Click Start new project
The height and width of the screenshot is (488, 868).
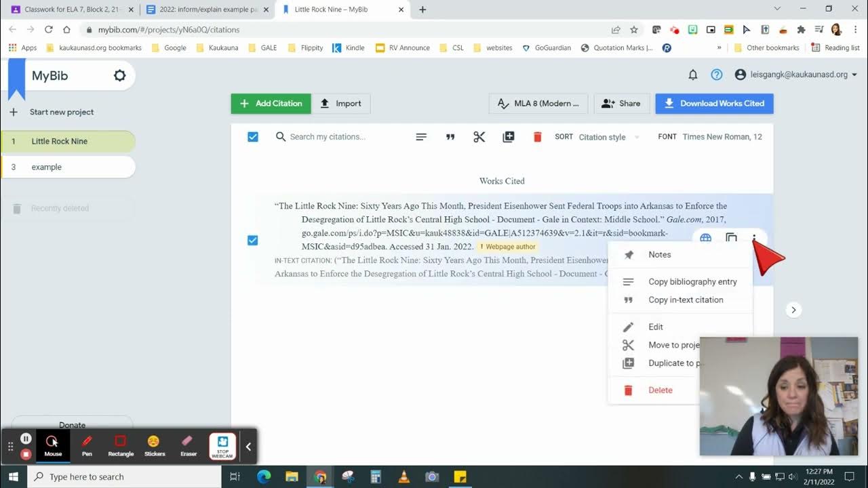[x=52, y=112]
